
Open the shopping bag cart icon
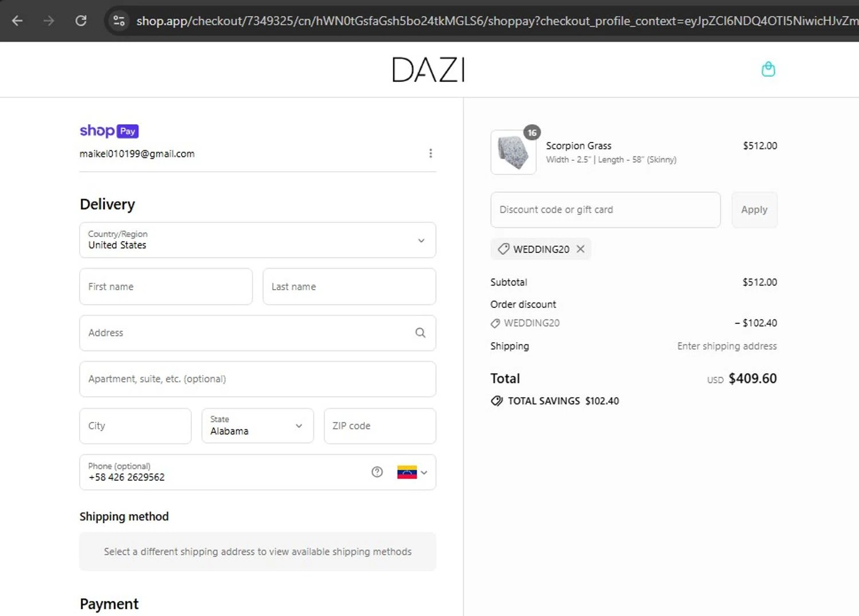[768, 69]
